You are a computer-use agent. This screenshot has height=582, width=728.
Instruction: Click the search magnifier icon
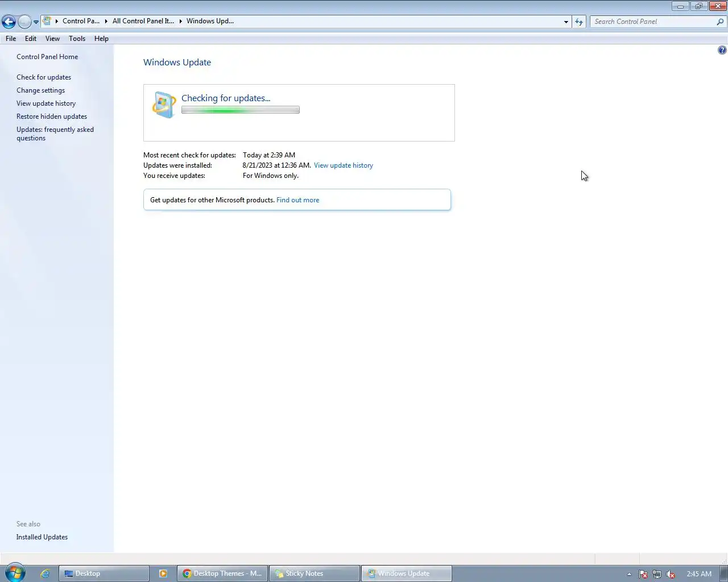[x=720, y=22]
